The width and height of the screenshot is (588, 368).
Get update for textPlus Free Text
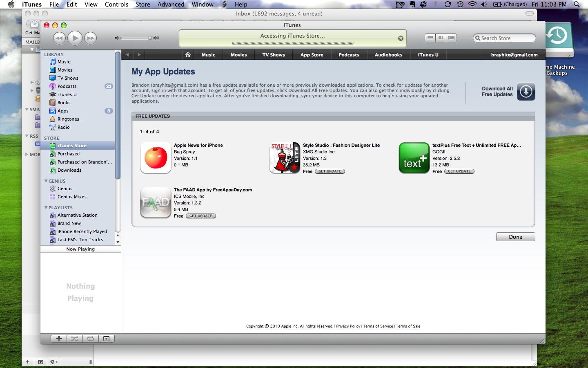459,171
